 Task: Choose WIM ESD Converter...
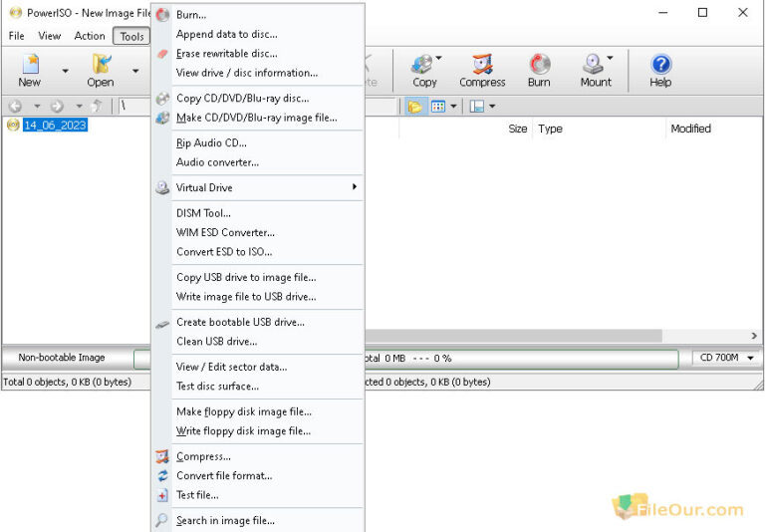(x=259, y=233)
